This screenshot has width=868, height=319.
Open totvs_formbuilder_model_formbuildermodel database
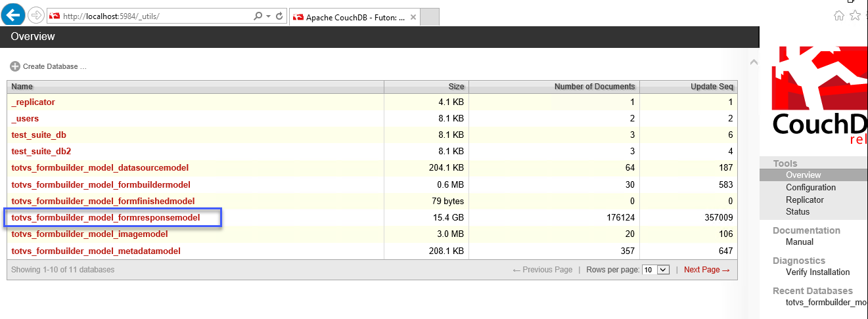coord(101,184)
